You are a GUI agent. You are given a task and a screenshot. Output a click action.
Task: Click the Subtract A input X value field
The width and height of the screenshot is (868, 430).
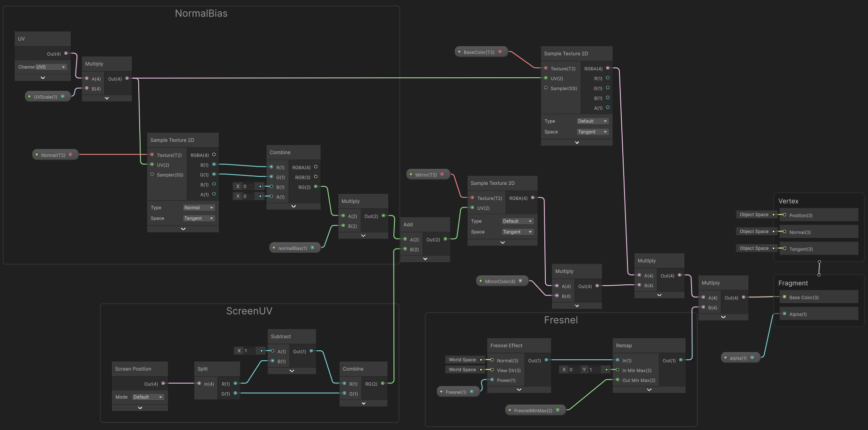click(x=250, y=351)
